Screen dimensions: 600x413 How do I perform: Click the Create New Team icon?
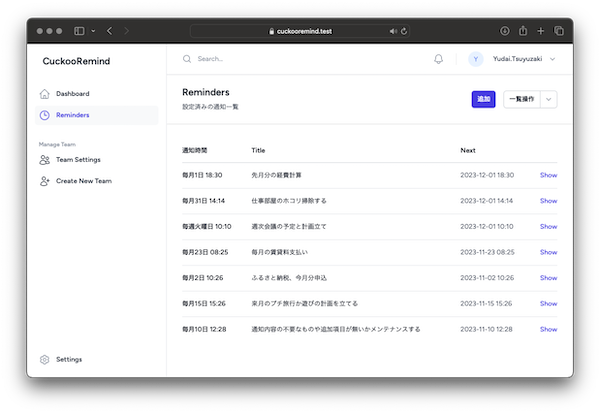tap(44, 181)
